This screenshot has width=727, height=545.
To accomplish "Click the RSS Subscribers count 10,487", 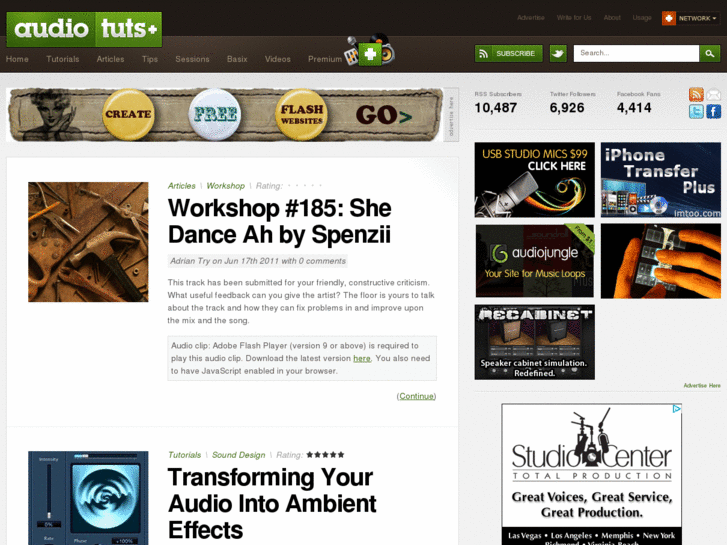I will click(x=495, y=108).
